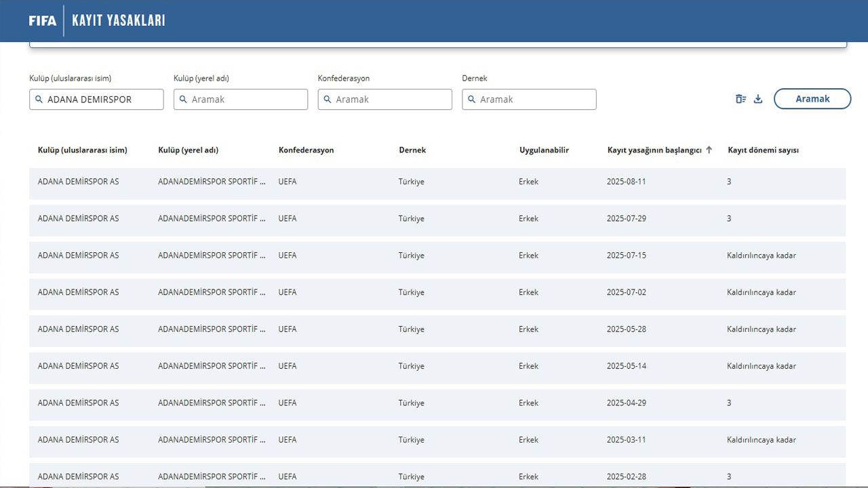Click into the Konfederasyon search field
This screenshot has height=488, width=868.
[390, 100]
